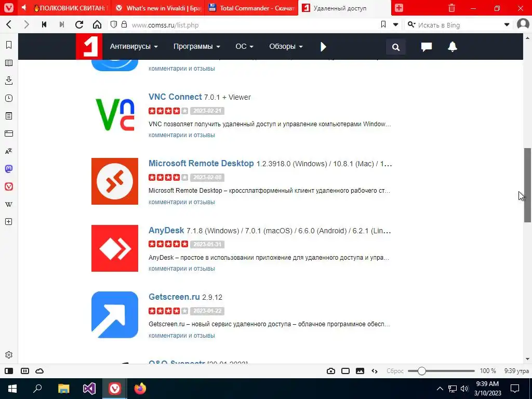Screen dimensions: 532x399
Task: Open the AnyDesk program link
Action: pyautogui.click(x=166, y=230)
